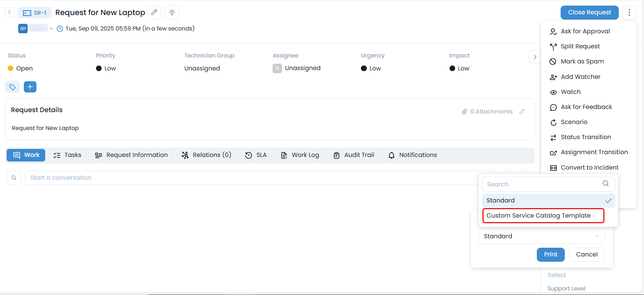Expand more fields with right chevron
Image resolution: width=644 pixels, height=295 pixels.
coord(535,57)
